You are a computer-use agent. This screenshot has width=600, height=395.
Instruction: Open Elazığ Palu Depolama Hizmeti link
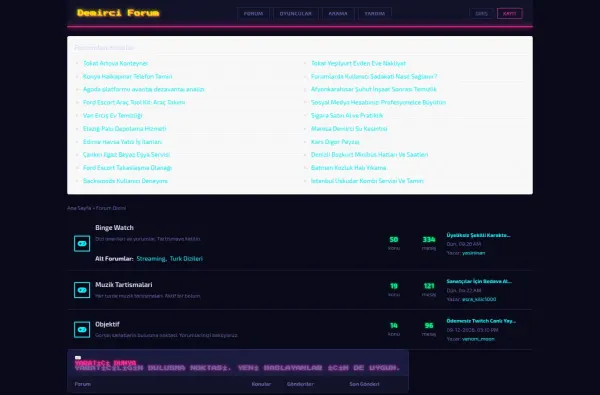124,129
